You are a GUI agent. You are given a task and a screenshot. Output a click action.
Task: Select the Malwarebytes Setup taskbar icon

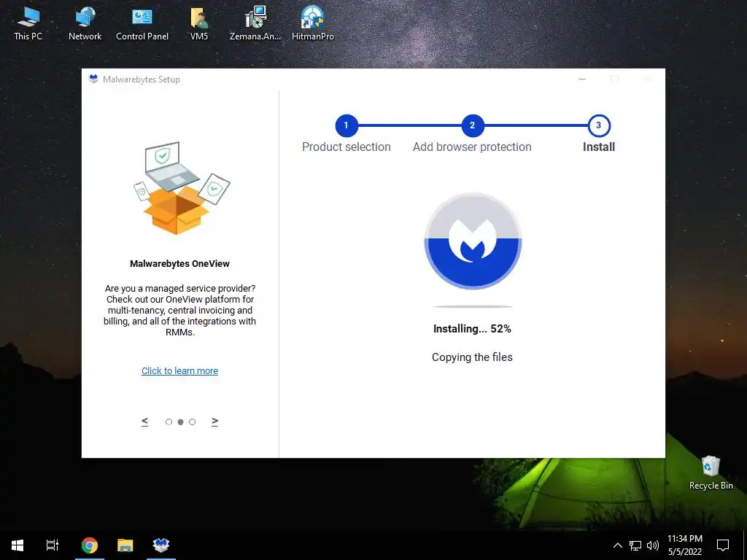coord(161,545)
